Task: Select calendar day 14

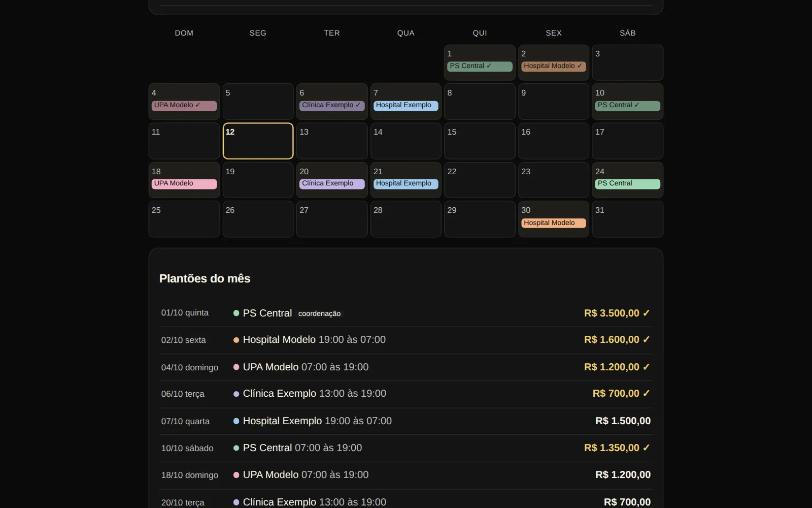Action: pos(406,141)
